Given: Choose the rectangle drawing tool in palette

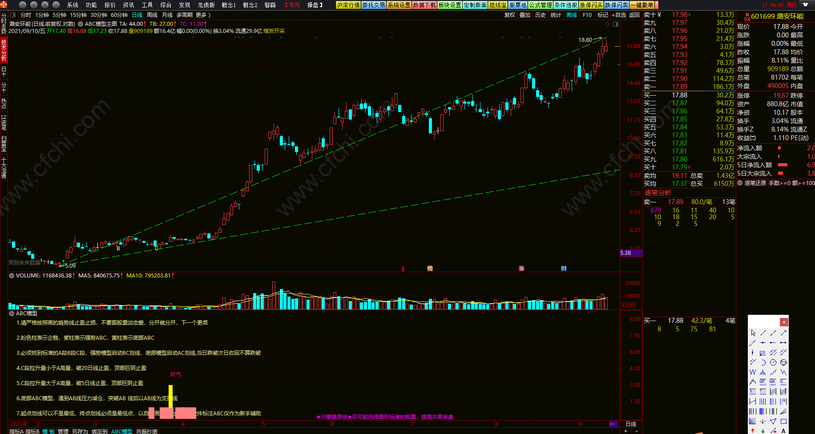Looking at the screenshot, I should pyautogui.click(x=783, y=421).
